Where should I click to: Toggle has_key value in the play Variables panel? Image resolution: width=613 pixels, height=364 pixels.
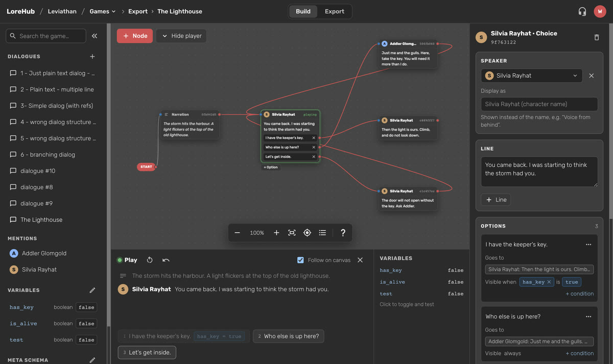point(456,271)
